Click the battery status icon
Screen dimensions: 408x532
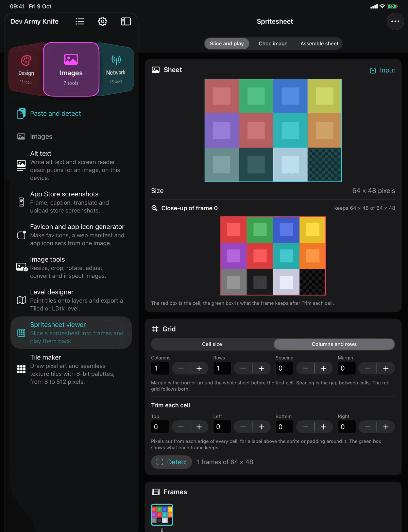pyautogui.click(x=392, y=6)
